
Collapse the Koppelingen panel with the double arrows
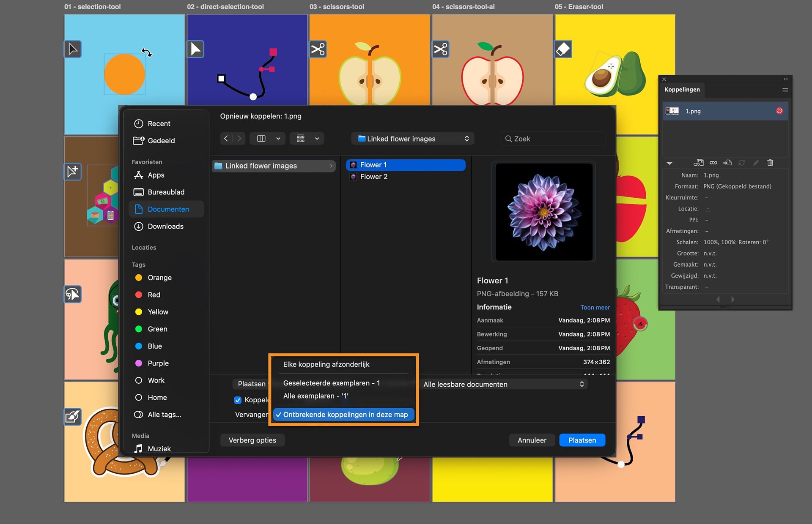[786, 79]
